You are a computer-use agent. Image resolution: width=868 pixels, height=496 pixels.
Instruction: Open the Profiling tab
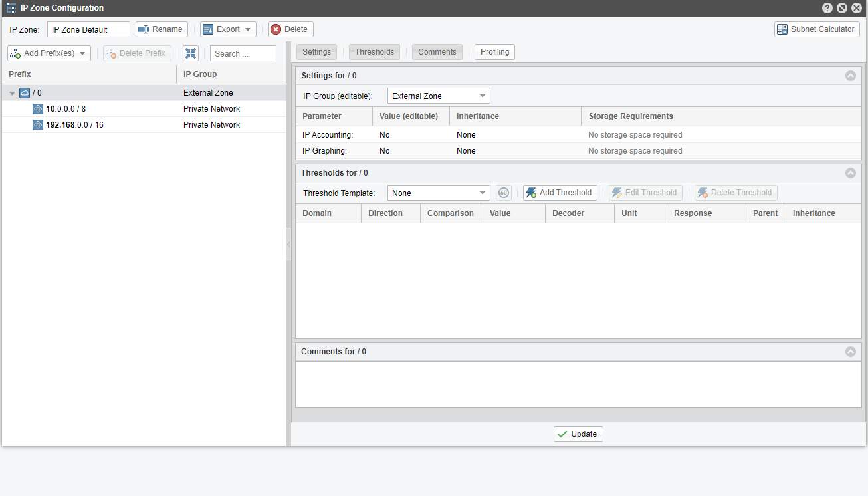[494, 51]
